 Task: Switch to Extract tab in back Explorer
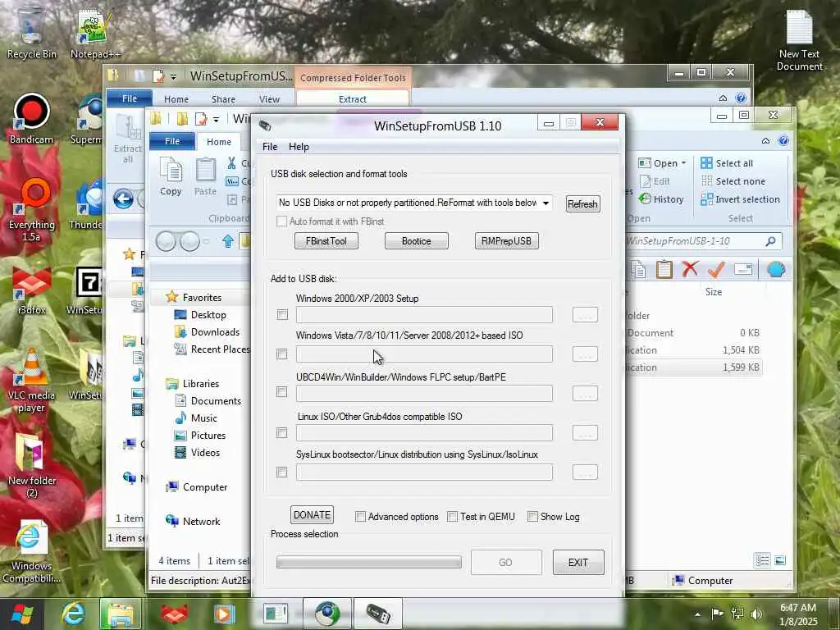(x=353, y=99)
